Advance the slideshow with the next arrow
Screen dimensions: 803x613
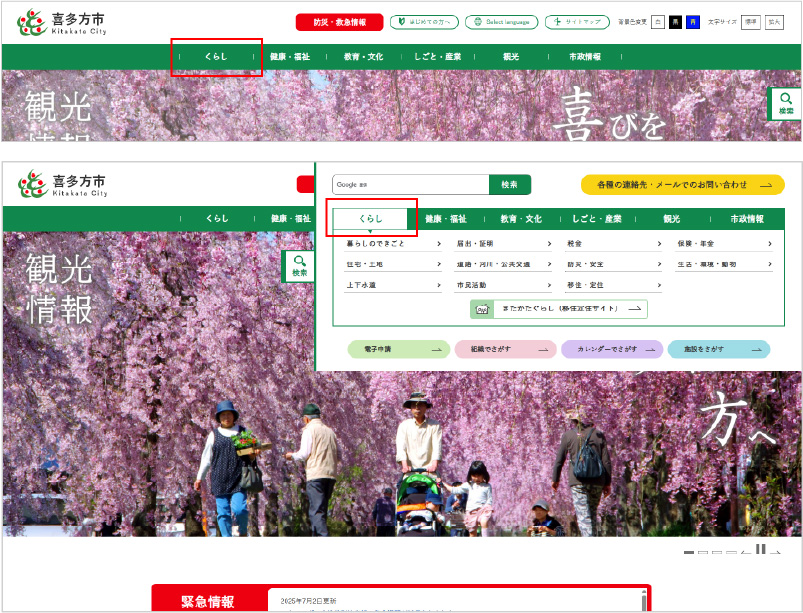(x=777, y=552)
